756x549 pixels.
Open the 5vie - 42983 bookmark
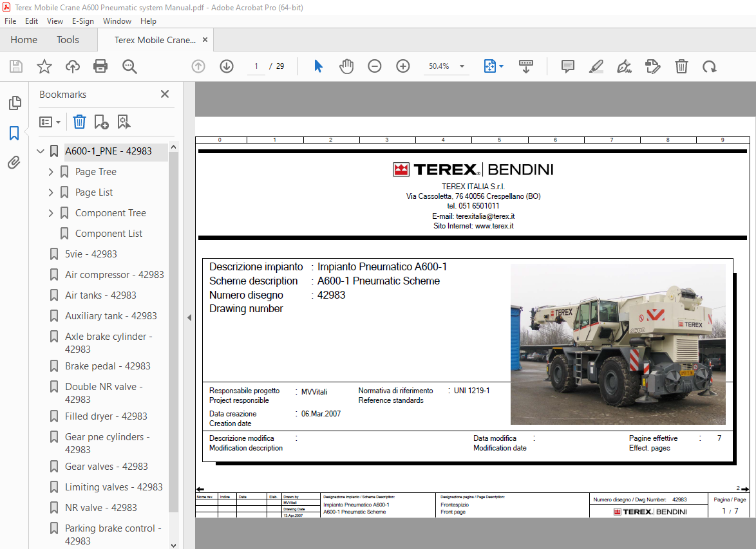pyautogui.click(x=91, y=254)
